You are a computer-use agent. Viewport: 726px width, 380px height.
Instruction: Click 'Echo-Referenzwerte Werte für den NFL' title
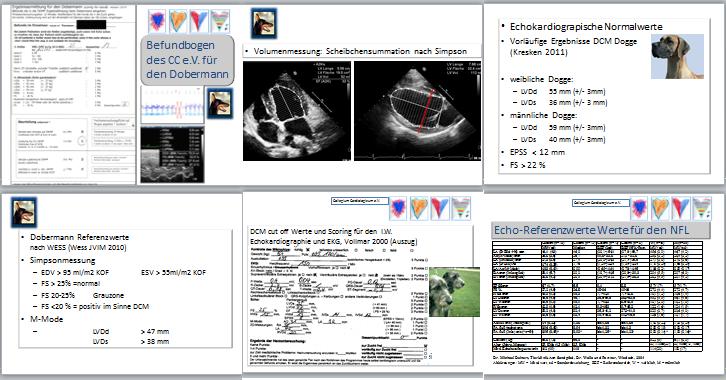(591, 230)
